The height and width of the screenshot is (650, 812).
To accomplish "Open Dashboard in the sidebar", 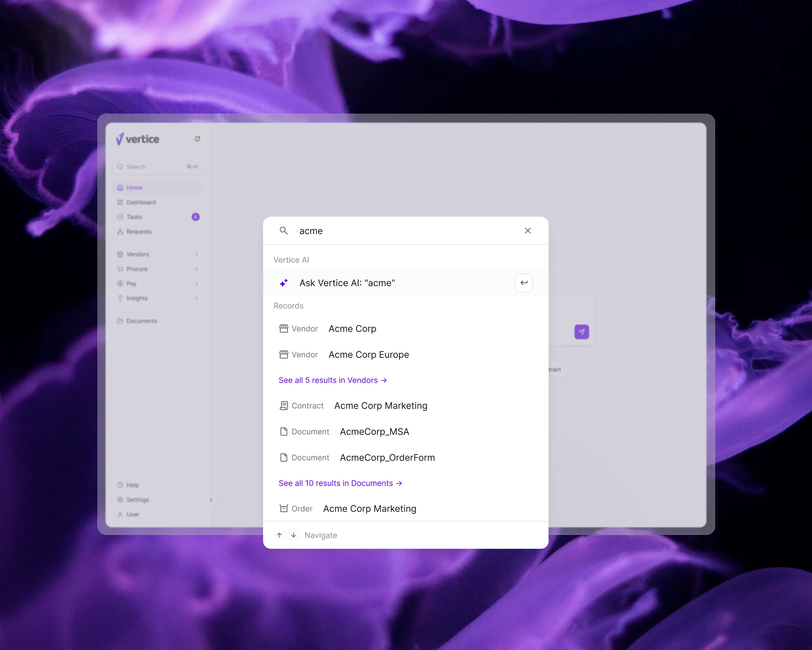I will point(158,202).
